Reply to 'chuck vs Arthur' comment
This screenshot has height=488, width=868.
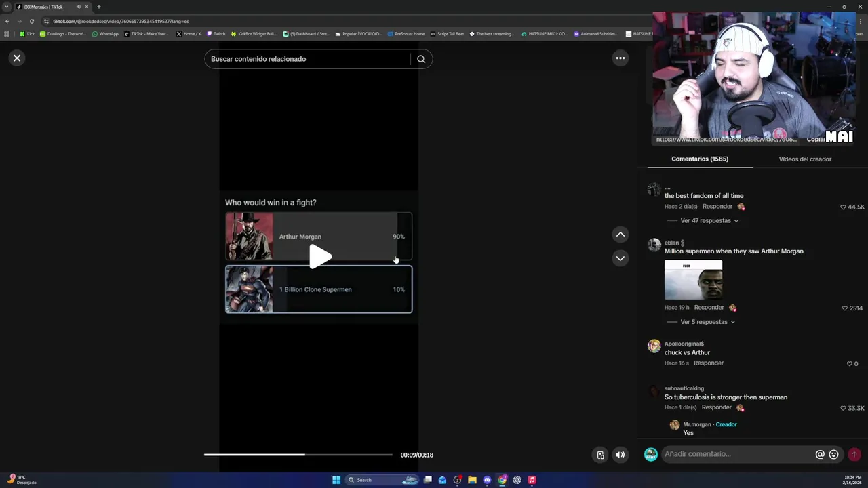point(709,363)
